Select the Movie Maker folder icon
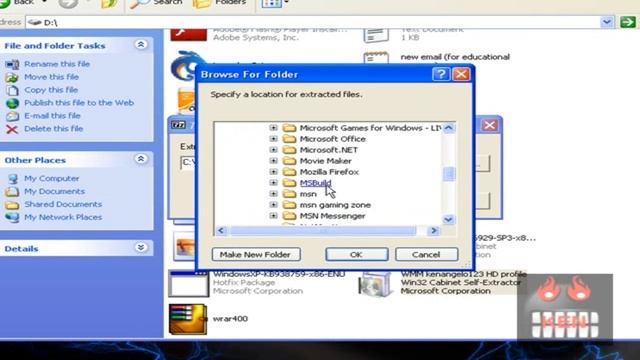The width and height of the screenshot is (640, 360). [289, 161]
